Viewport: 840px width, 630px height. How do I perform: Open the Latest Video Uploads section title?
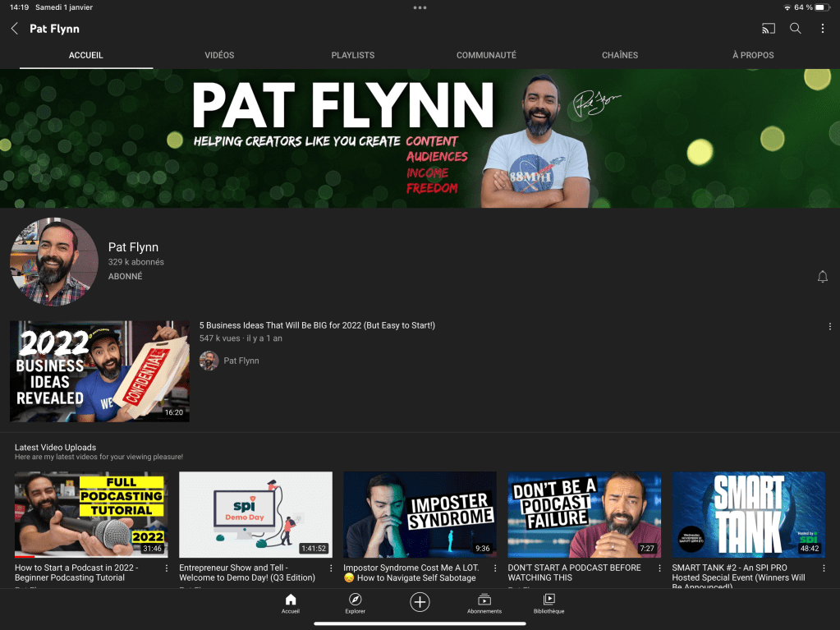(55, 448)
